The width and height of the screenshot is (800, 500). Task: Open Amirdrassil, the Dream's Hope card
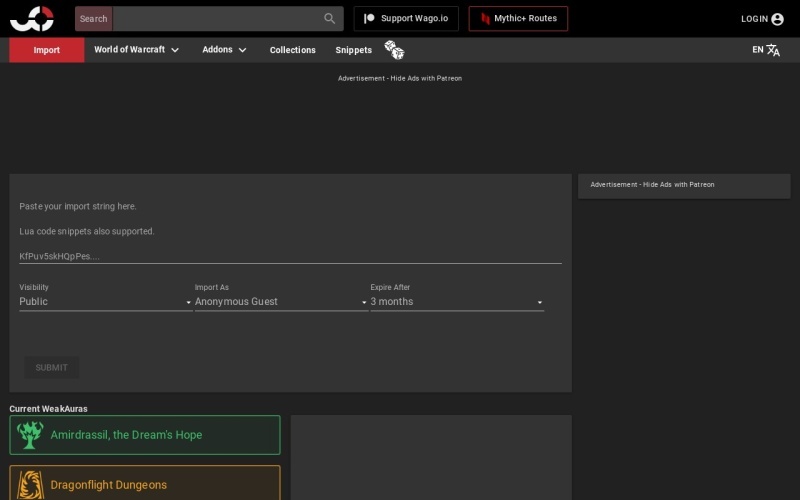tap(145, 435)
